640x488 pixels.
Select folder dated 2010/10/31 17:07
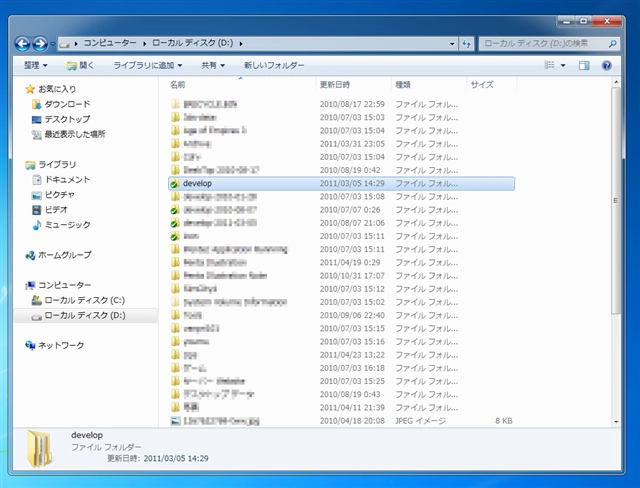coord(341,275)
